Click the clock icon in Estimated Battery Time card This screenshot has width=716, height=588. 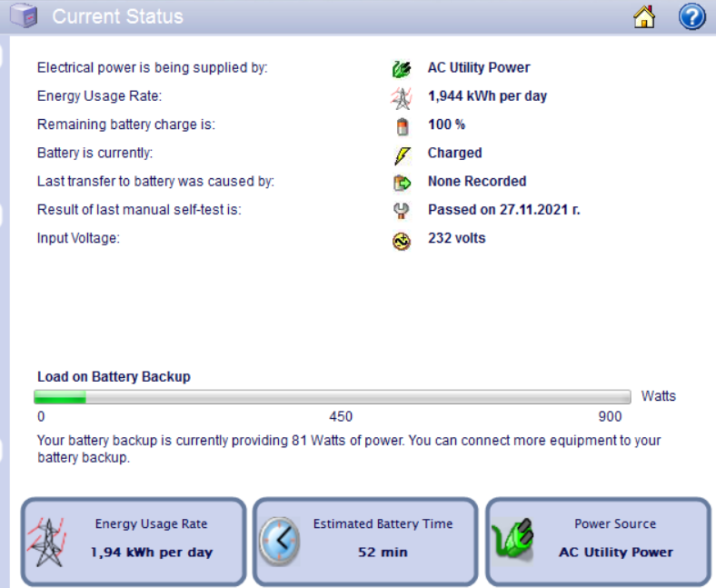(x=280, y=542)
